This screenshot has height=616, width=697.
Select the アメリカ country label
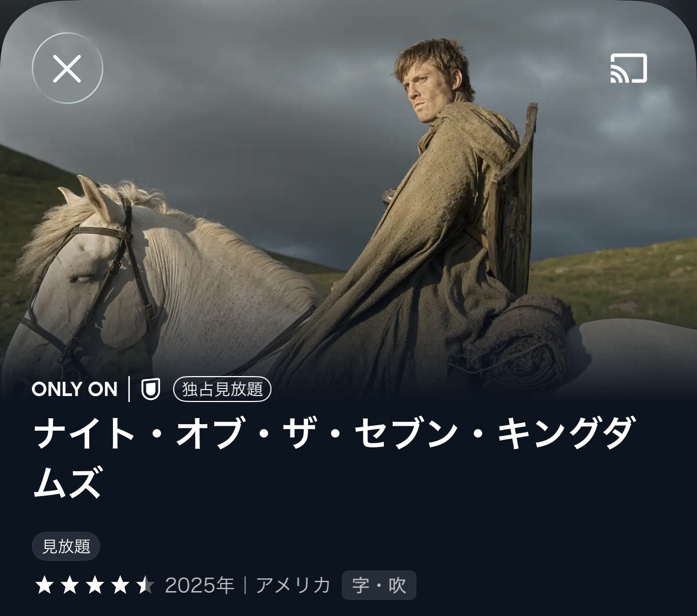293,585
